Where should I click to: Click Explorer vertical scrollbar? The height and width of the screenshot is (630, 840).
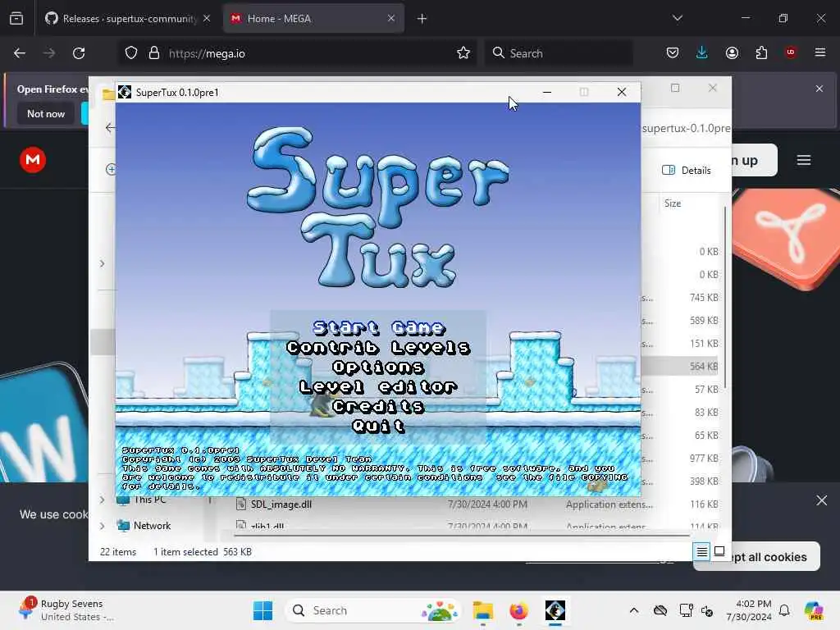coord(725,297)
